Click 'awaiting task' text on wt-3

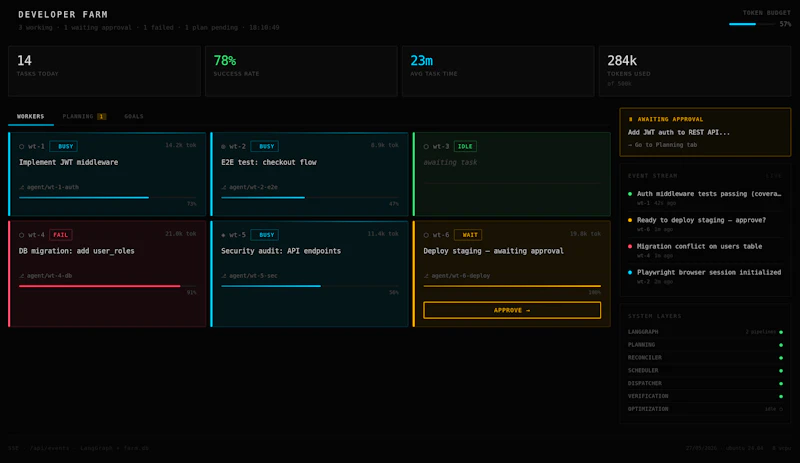(x=450, y=162)
